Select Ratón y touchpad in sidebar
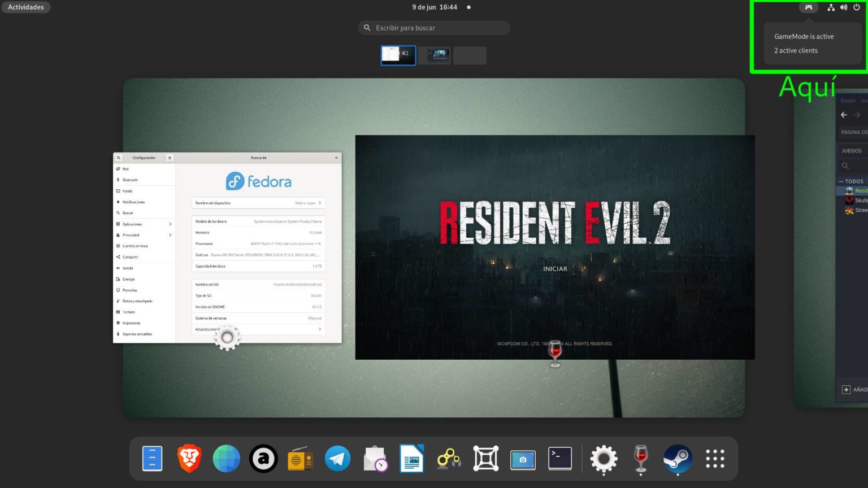 [x=145, y=301]
